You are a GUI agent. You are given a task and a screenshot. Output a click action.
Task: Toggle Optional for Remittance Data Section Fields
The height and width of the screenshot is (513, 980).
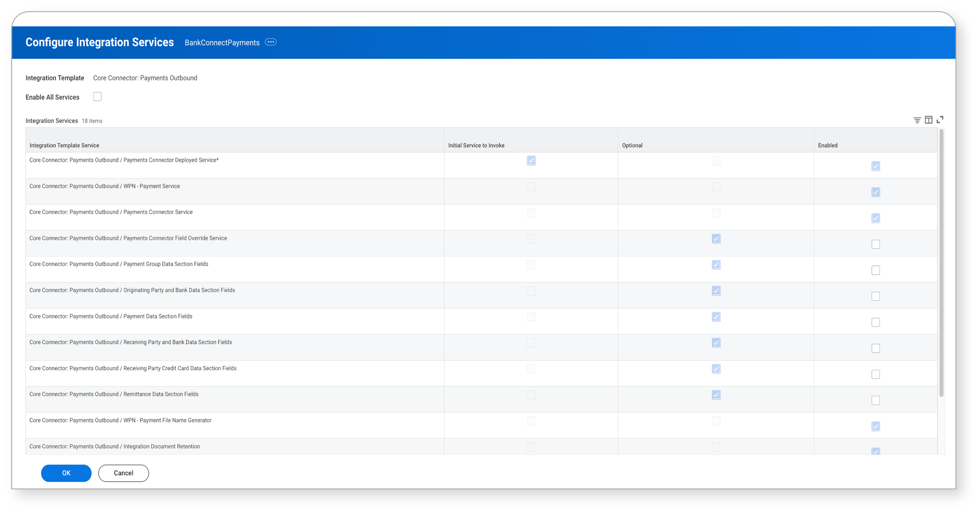[x=716, y=395]
